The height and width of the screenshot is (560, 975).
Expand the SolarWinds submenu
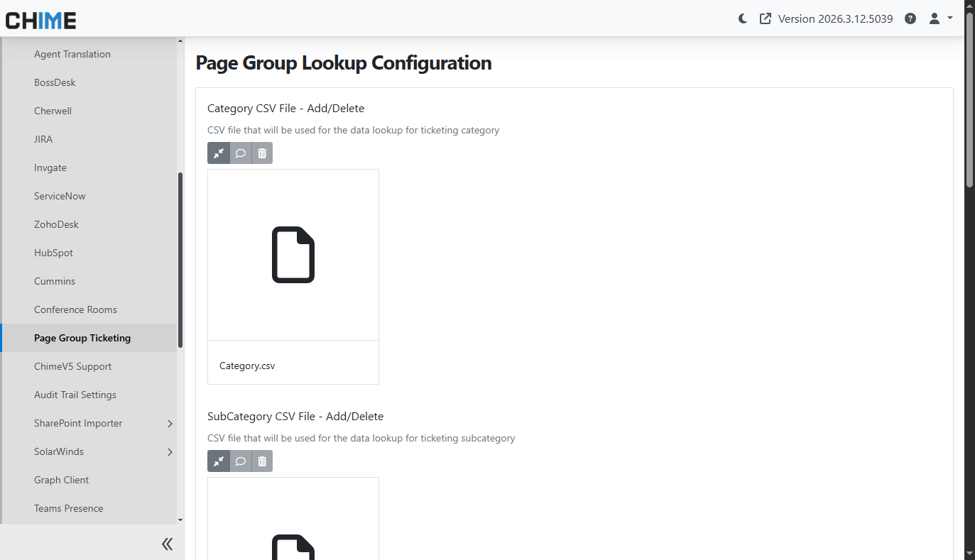click(x=170, y=452)
